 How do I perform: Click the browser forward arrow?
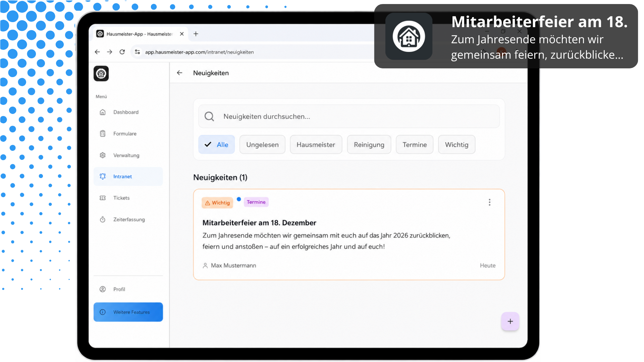110,52
